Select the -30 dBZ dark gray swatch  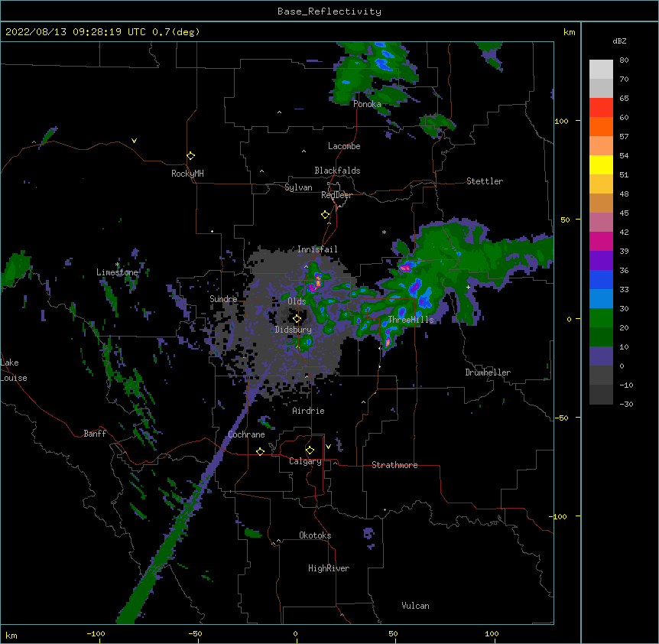(x=601, y=395)
